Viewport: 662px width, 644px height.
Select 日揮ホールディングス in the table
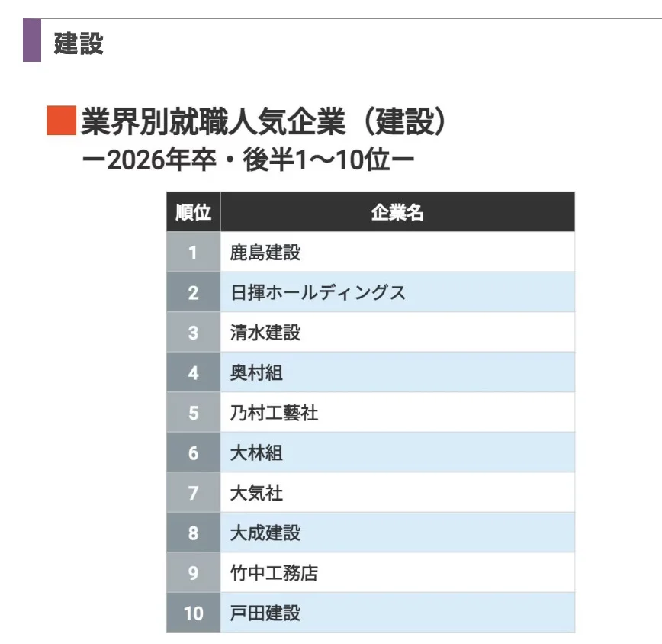[318, 292]
